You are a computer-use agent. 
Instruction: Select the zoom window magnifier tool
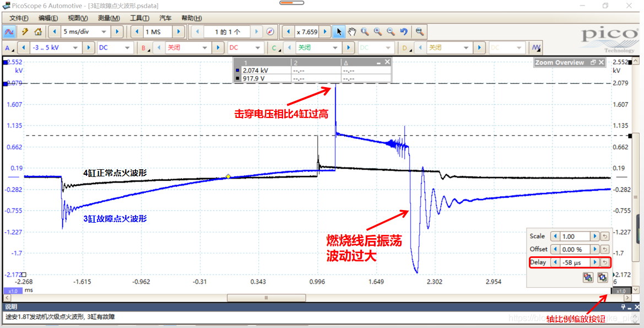pyautogui.click(x=364, y=31)
